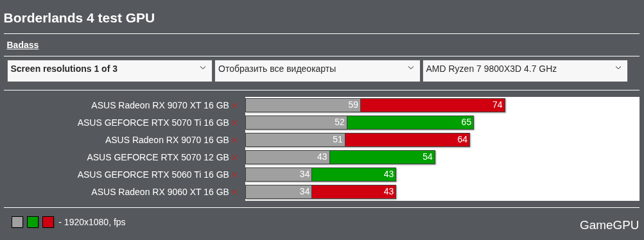Open the Screen resolutions 1 of 3 dropdown
Screen dimensions: 644x240
[110, 71]
